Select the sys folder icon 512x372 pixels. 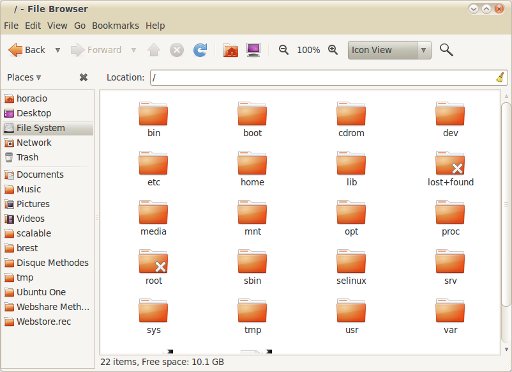(153, 311)
